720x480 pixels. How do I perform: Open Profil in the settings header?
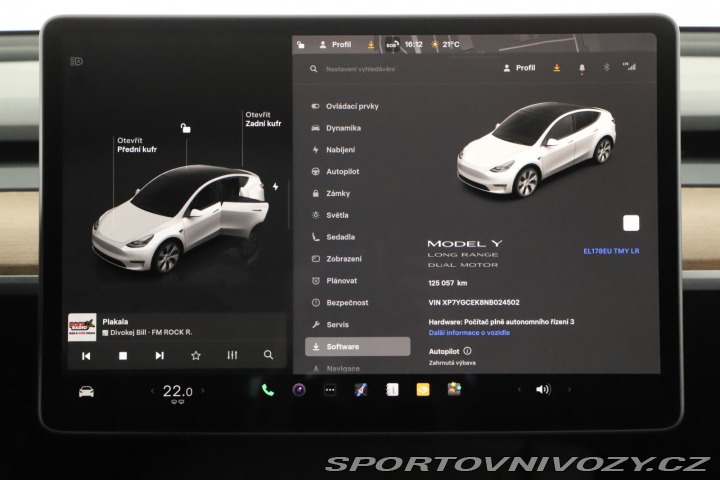click(519, 68)
